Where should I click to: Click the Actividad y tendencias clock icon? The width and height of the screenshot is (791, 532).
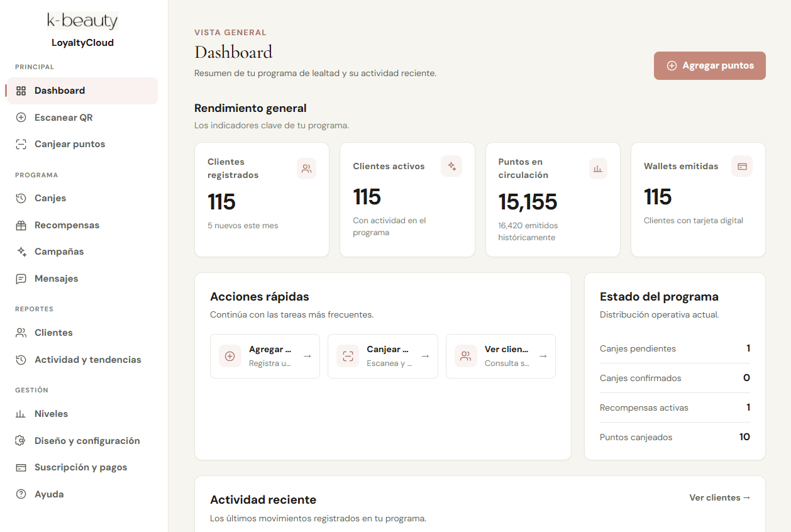tap(21, 360)
